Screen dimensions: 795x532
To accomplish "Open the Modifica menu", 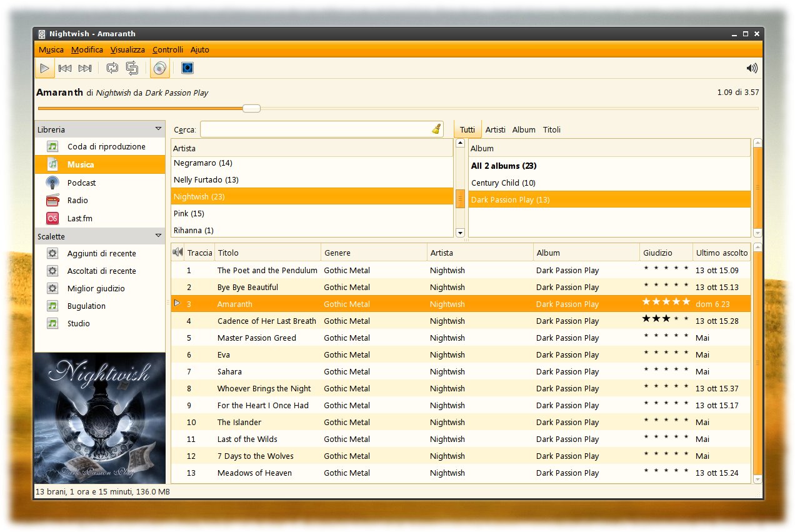I will click(87, 49).
